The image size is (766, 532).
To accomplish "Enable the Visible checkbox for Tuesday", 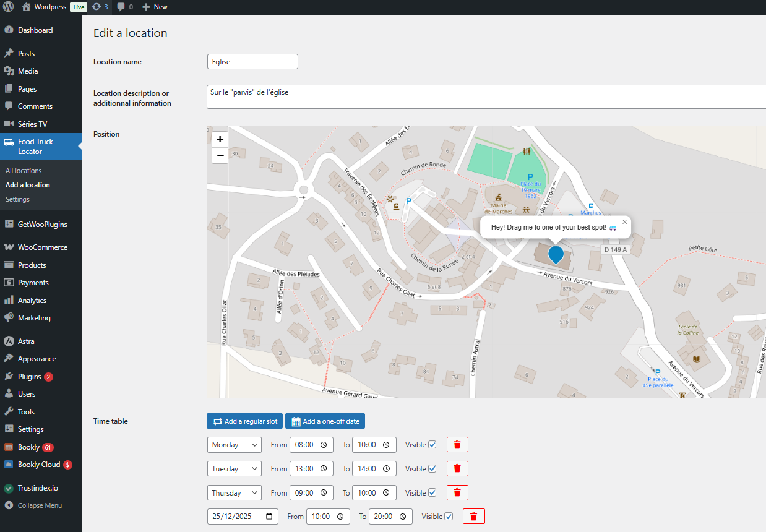I will pyautogui.click(x=431, y=468).
